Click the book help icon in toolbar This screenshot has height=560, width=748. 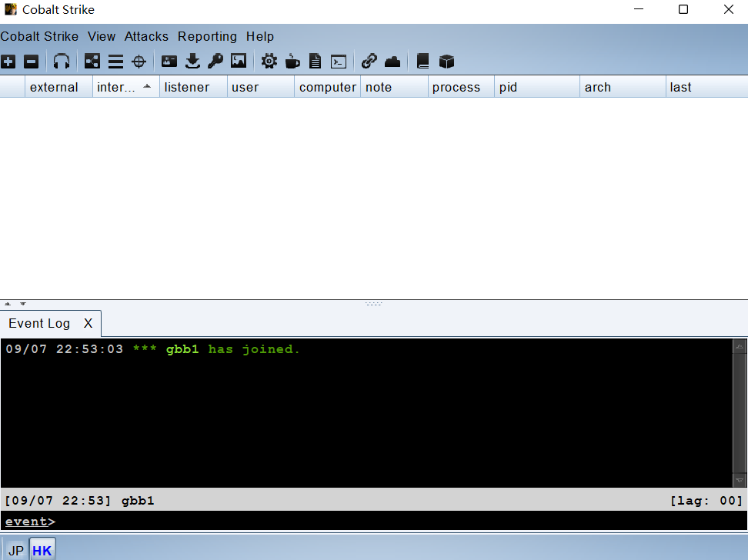pyautogui.click(x=422, y=62)
